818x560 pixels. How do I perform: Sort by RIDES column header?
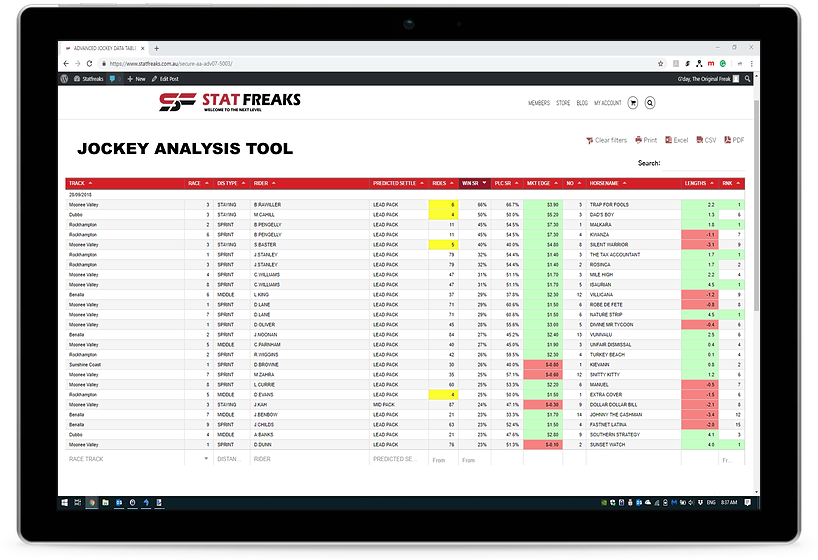click(x=443, y=183)
